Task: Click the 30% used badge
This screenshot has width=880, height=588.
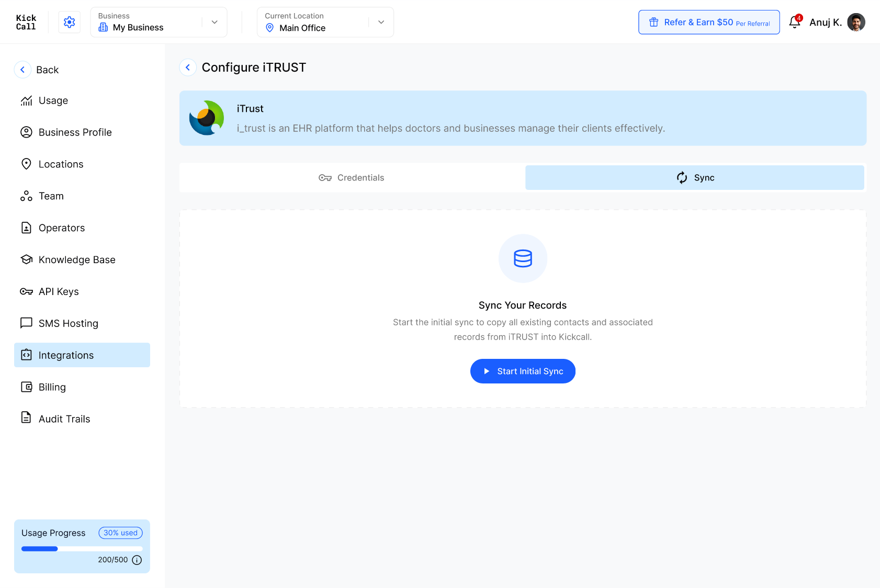Action: 121,533
